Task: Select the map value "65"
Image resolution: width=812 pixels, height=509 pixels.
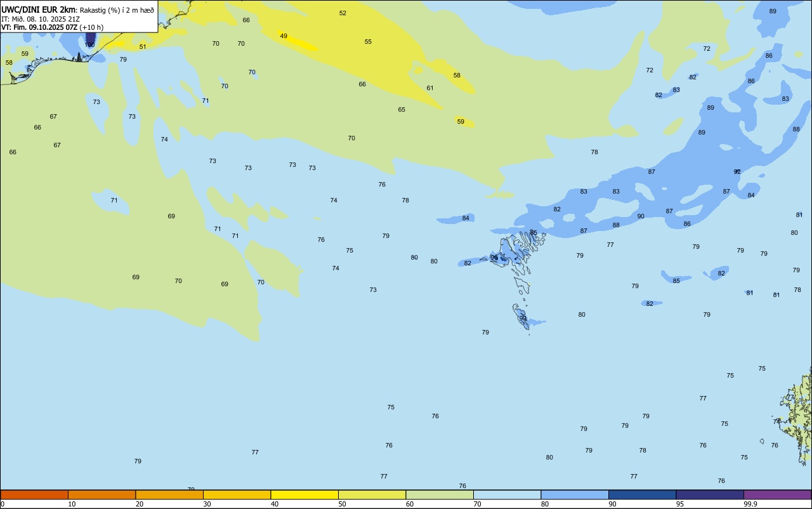Action: pos(402,110)
